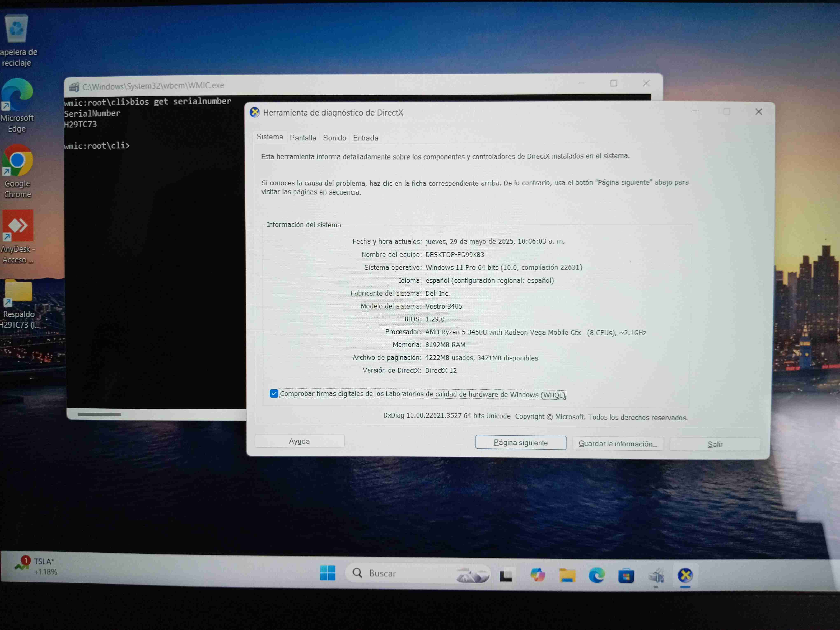Open Microsoft Edge desktop shortcut
This screenshot has width=840, height=630.
[x=17, y=106]
